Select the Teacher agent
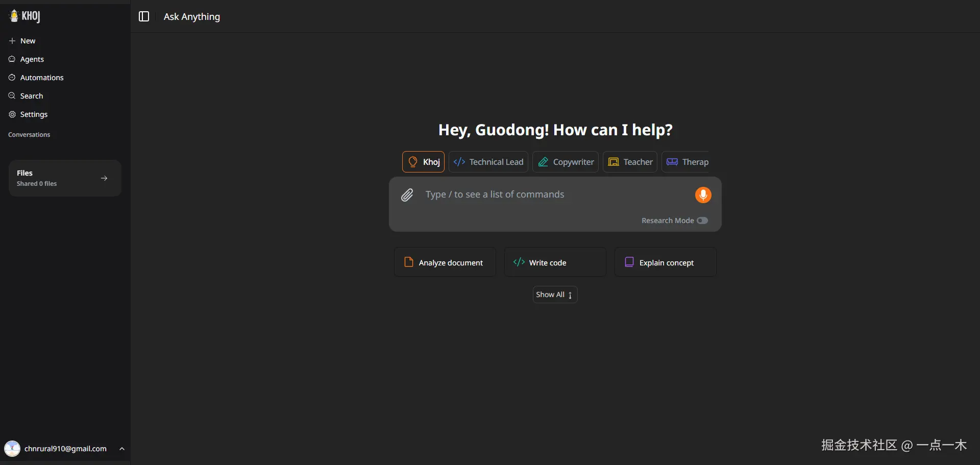 pos(630,162)
